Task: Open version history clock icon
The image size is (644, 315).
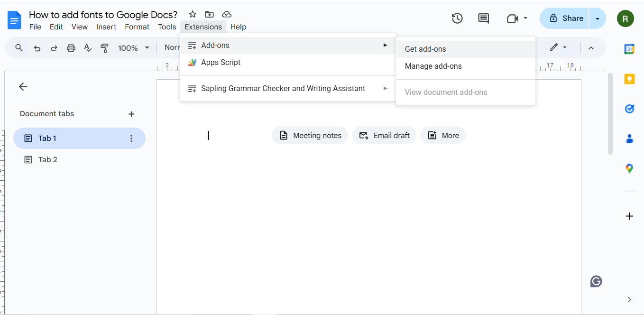Action: tap(457, 19)
